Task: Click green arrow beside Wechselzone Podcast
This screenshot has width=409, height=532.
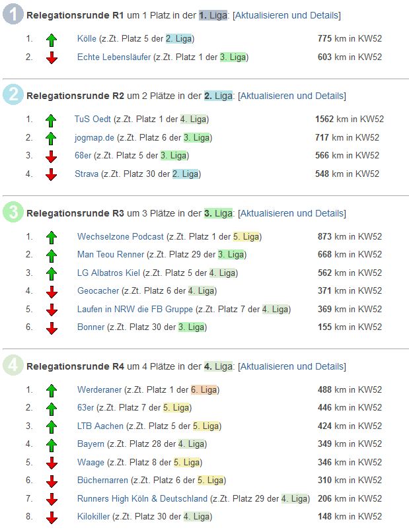Action: pyautogui.click(x=52, y=237)
